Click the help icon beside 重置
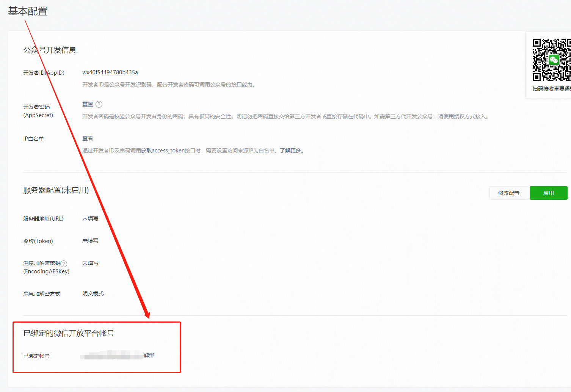Screen dimensions: 571x392 pos(99,104)
